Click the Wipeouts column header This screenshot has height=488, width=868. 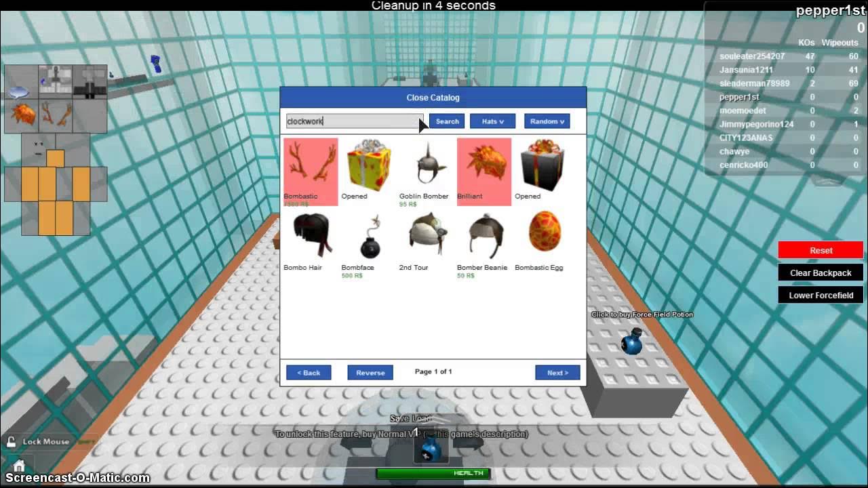click(840, 43)
